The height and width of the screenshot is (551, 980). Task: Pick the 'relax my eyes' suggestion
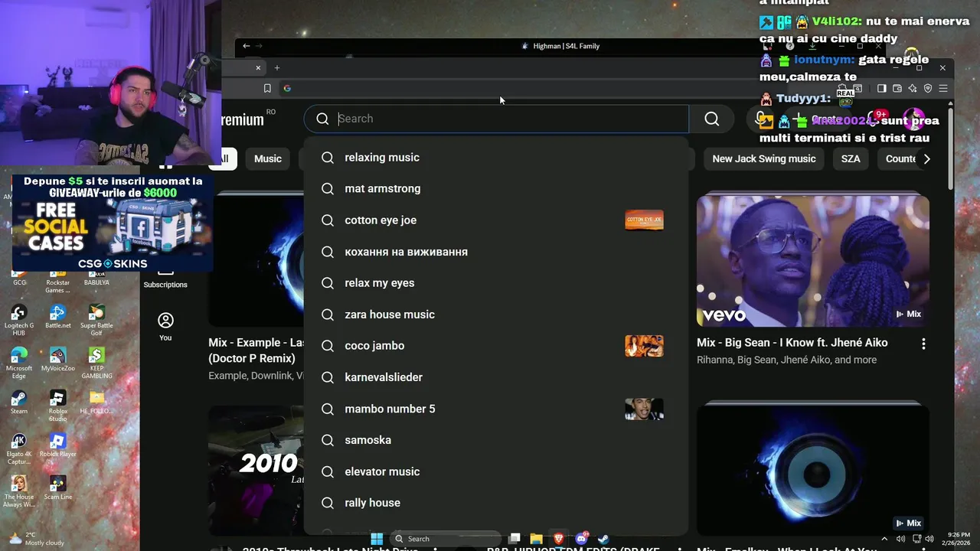coord(496,282)
